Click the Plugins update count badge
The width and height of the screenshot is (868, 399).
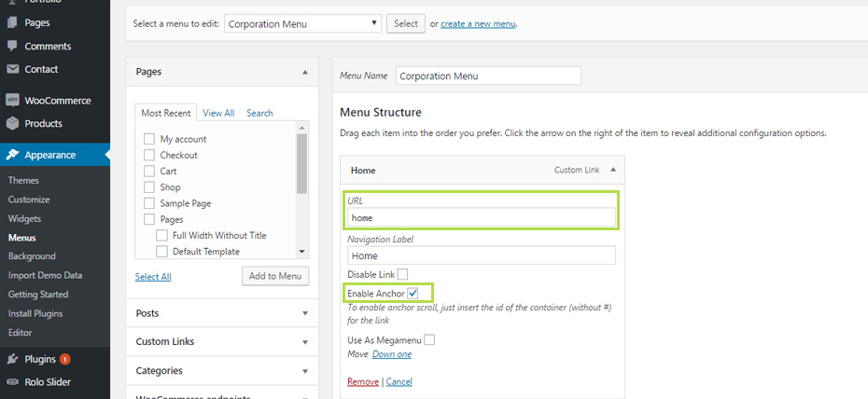(x=64, y=359)
